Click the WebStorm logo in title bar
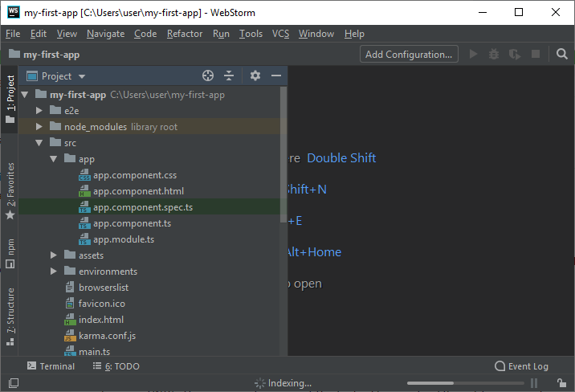The width and height of the screenshot is (575, 392). [13, 12]
